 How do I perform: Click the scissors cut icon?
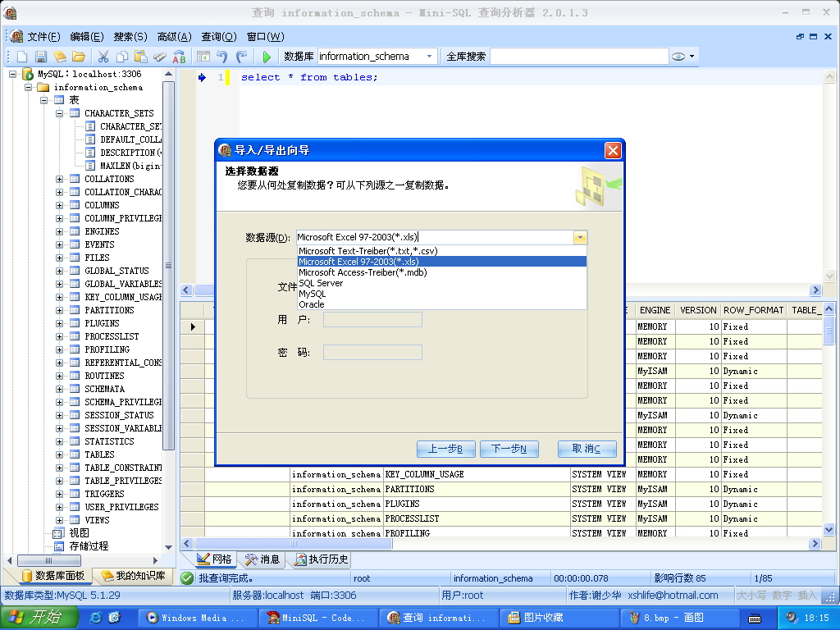click(x=103, y=57)
